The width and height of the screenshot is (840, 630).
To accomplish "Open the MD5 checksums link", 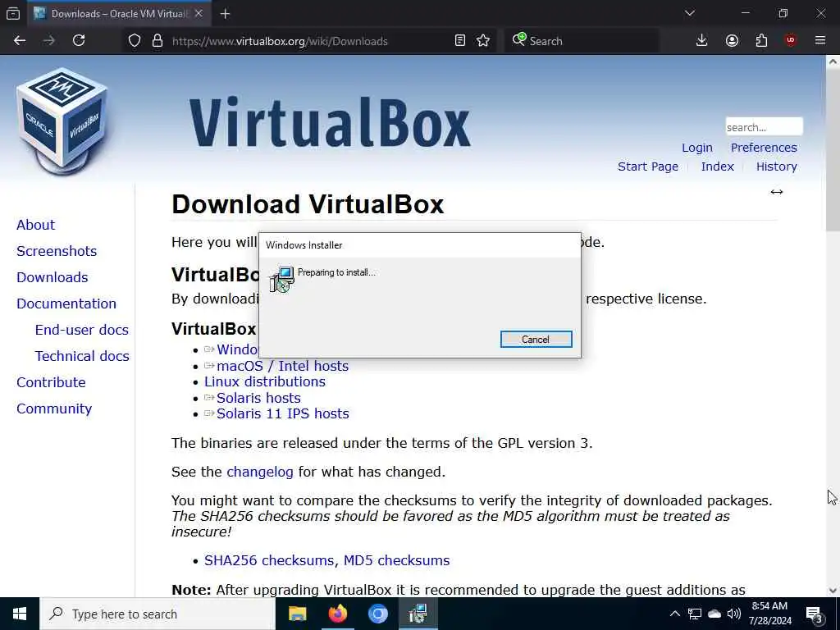I will (396, 560).
